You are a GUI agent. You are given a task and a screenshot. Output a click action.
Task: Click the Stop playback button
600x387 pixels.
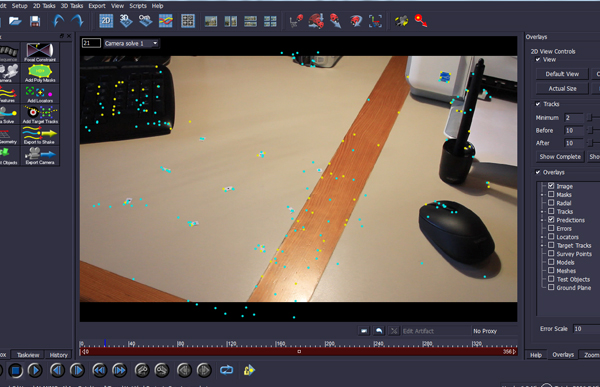click(x=15, y=370)
